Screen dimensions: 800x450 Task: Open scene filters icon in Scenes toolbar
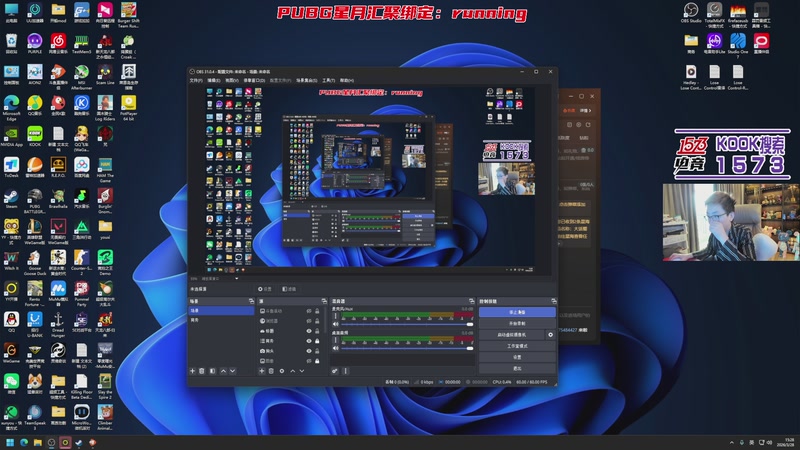pos(212,371)
